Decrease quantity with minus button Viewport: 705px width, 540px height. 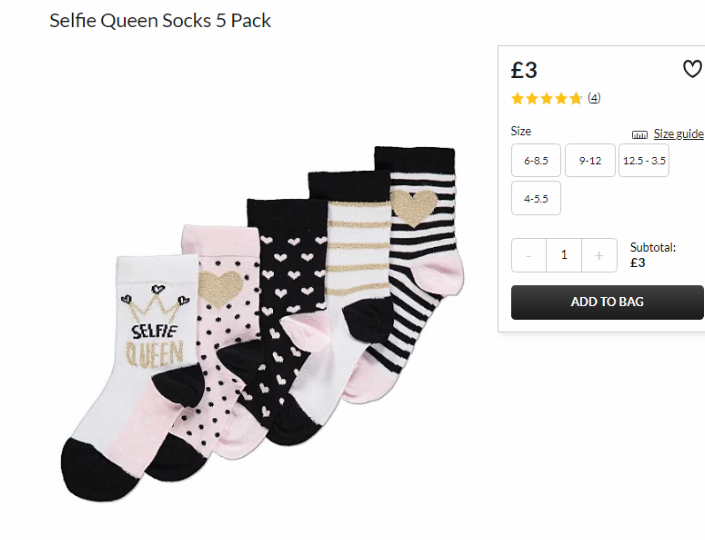(529, 255)
